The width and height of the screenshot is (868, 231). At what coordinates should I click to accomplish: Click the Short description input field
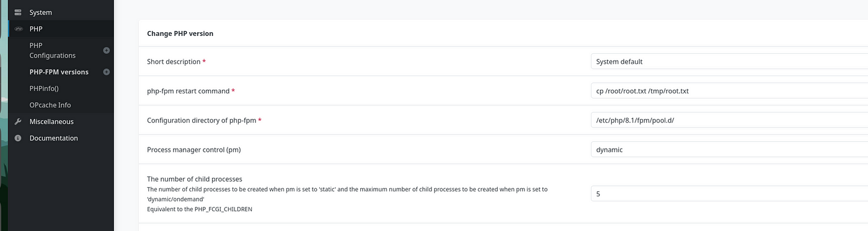tap(729, 61)
